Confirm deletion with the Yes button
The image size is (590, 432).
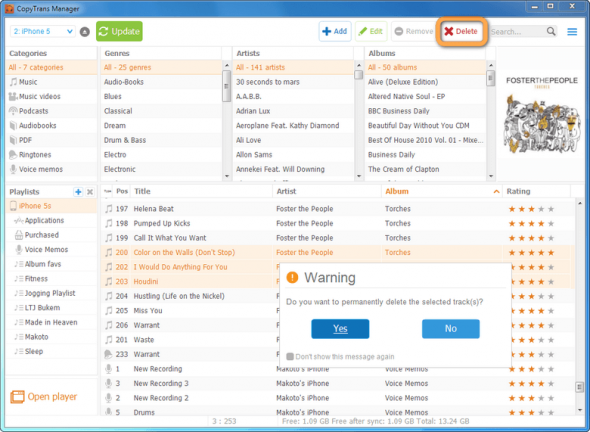340,329
